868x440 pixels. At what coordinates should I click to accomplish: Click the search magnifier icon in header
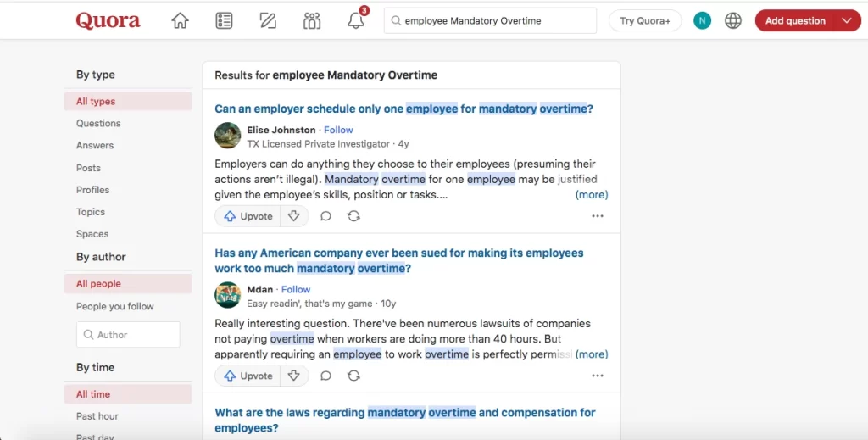click(x=395, y=21)
